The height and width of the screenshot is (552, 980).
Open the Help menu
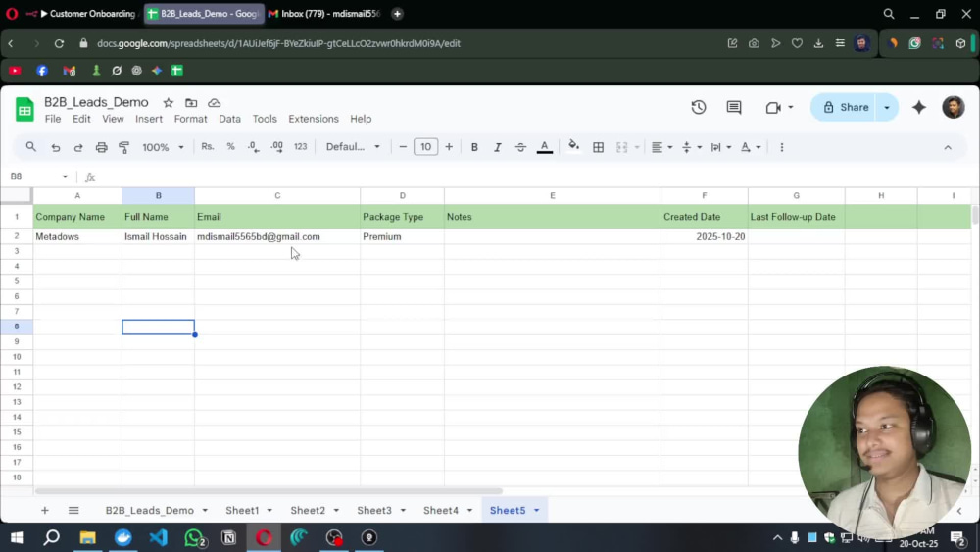pos(361,119)
